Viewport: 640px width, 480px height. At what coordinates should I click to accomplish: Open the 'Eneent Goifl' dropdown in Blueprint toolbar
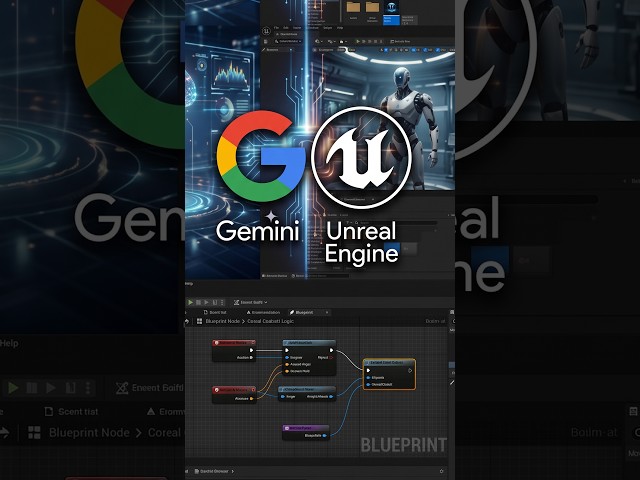point(250,302)
